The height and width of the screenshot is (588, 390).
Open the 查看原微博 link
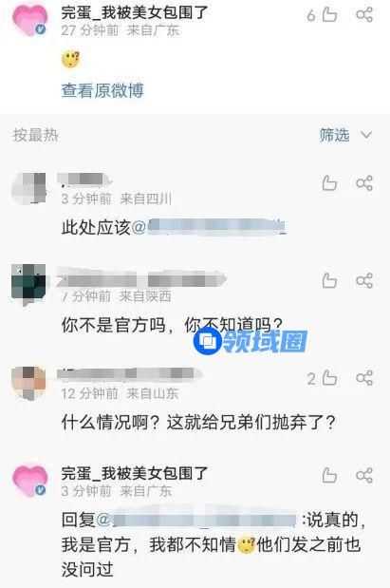point(102,90)
